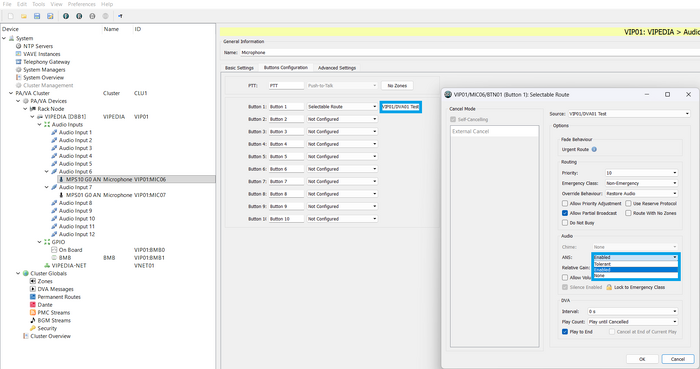Click the Open folder toolbar icon

(x=24, y=16)
